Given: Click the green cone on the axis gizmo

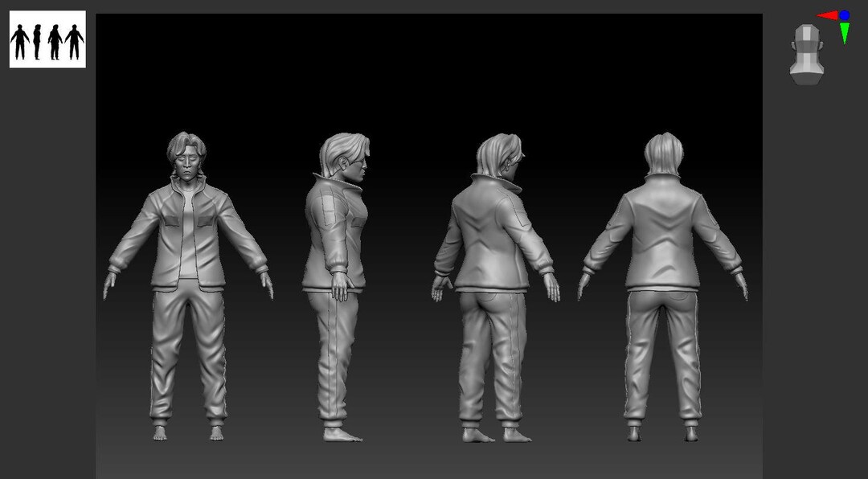Looking at the screenshot, I should point(844,32).
